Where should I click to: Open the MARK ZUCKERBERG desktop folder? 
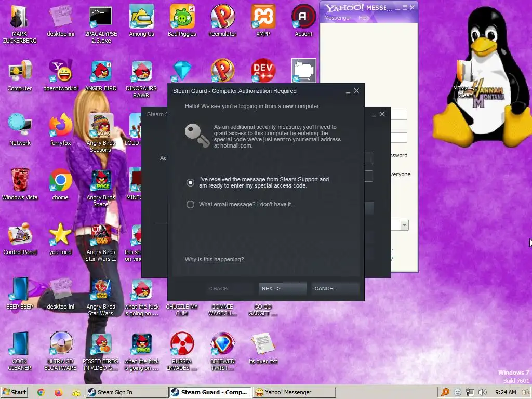click(x=19, y=24)
